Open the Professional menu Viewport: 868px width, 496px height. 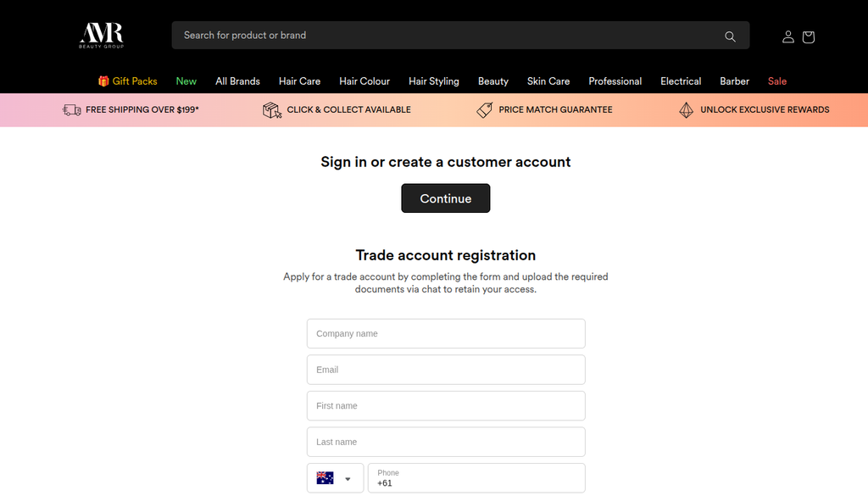(615, 81)
